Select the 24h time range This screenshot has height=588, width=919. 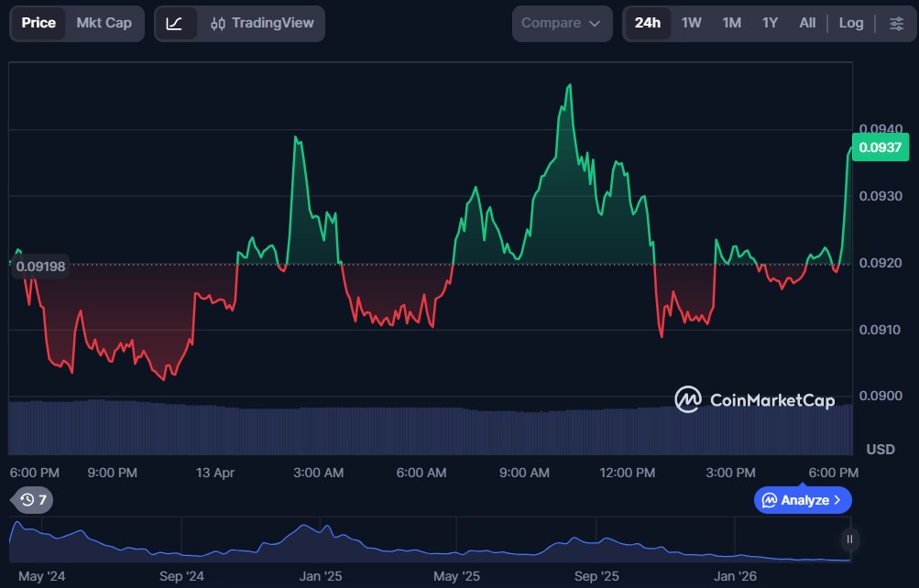pos(647,23)
